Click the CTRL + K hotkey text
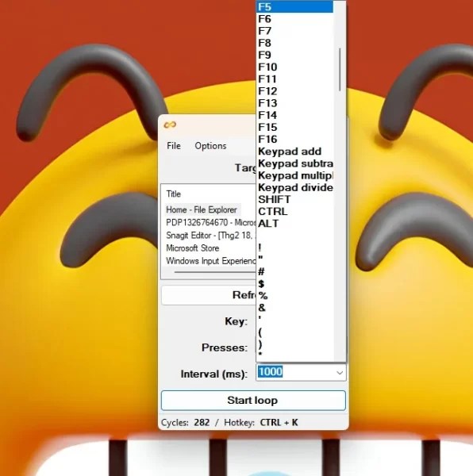Screen dimensions: 473x476 (279, 423)
